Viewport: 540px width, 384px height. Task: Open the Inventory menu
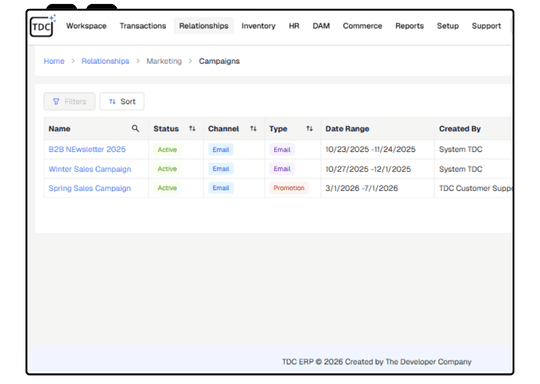click(258, 26)
